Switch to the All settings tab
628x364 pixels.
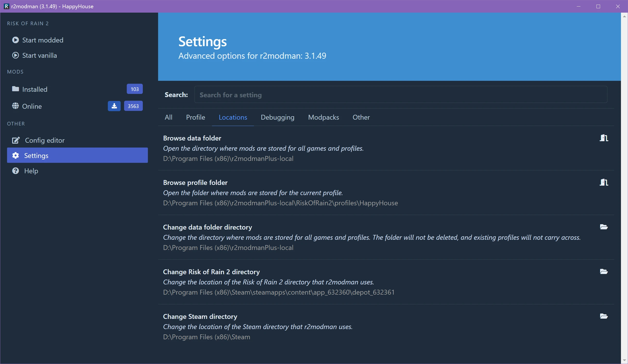[169, 117]
